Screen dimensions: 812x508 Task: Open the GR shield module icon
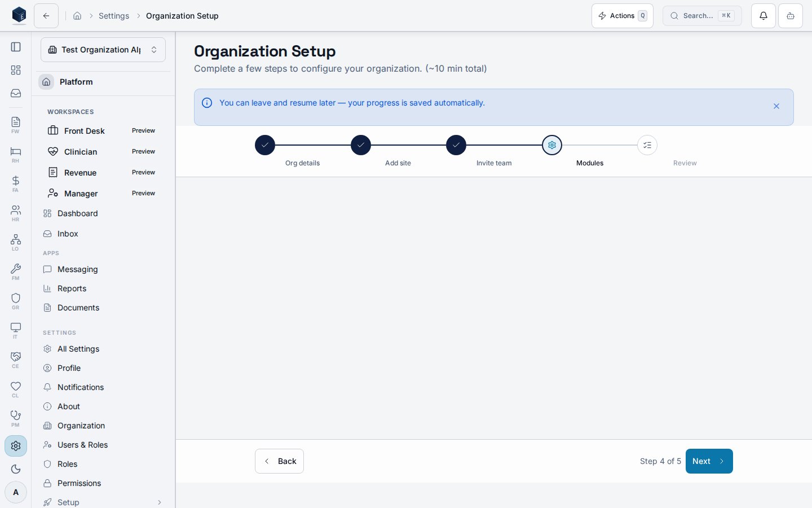[x=16, y=301]
